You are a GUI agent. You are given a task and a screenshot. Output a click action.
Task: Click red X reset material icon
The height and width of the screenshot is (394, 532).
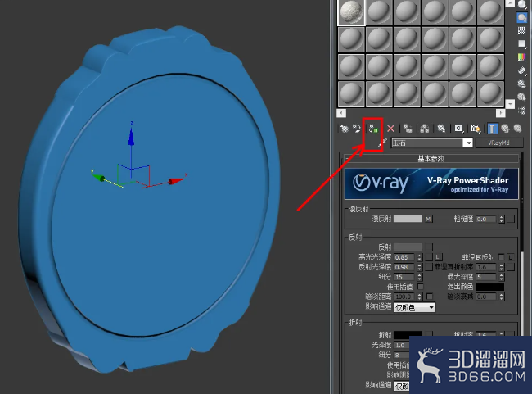pos(390,129)
